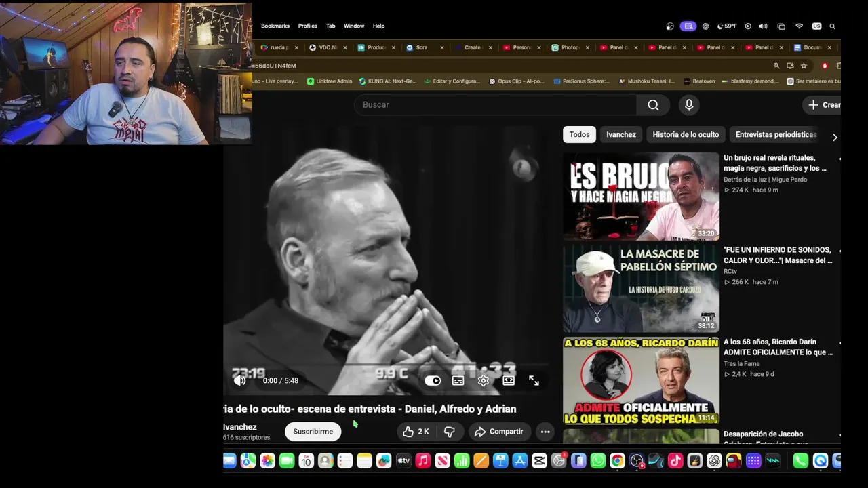Viewport: 868px width, 488px height.
Task: Enter fullscreen with the player fullscreen icon
Action: [534, 380]
